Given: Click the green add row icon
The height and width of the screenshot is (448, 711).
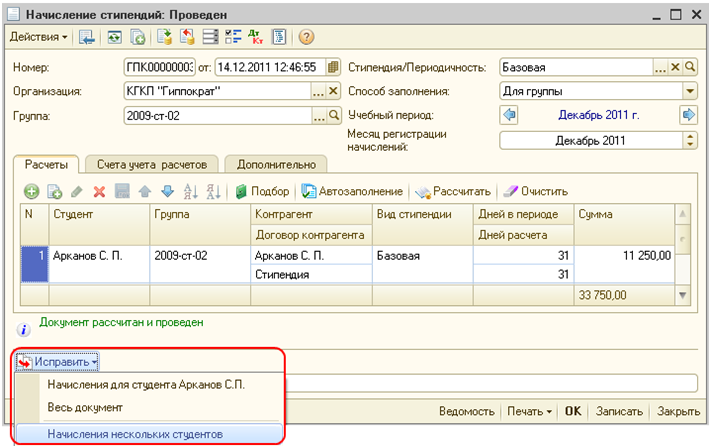Looking at the screenshot, I should tap(31, 191).
